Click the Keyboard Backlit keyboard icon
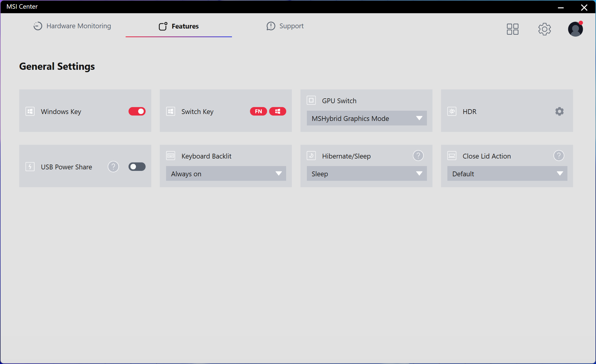The width and height of the screenshot is (596, 364). click(x=171, y=156)
